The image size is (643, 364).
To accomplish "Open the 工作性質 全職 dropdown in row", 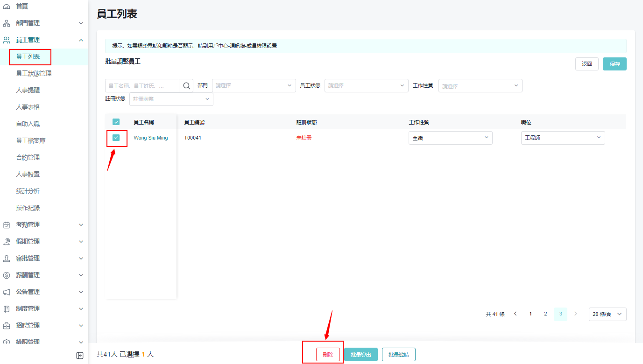I will tap(450, 138).
